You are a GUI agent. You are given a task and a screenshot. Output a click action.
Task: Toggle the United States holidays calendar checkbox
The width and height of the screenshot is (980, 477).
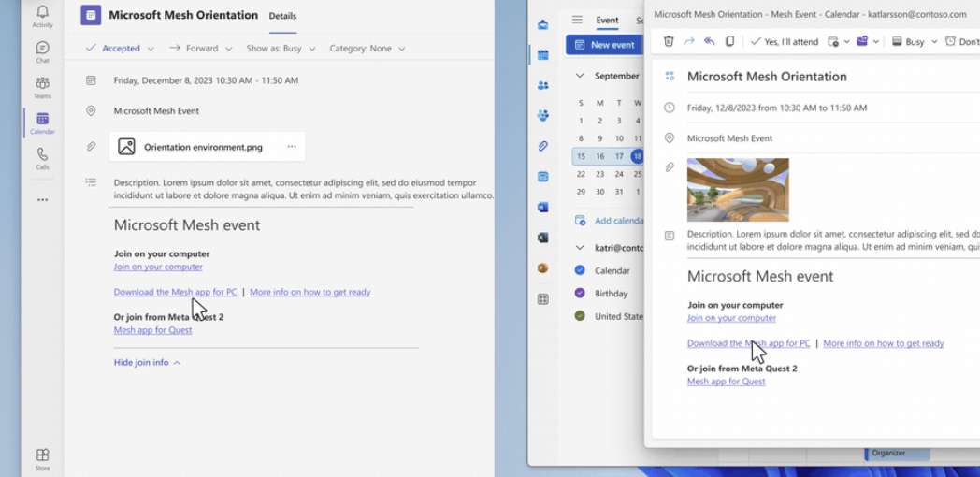click(580, 316)
